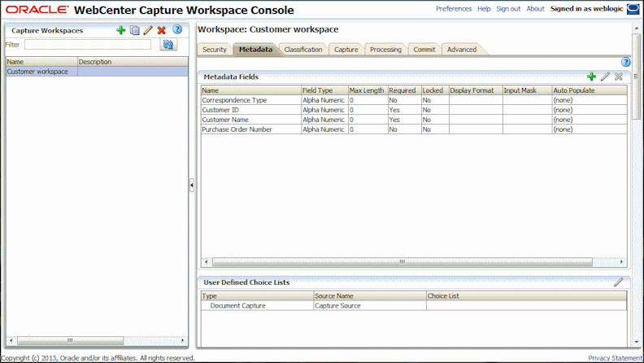Click the Auto Populate column header
This screenshot has width=644, height=363.
[590, 90]
